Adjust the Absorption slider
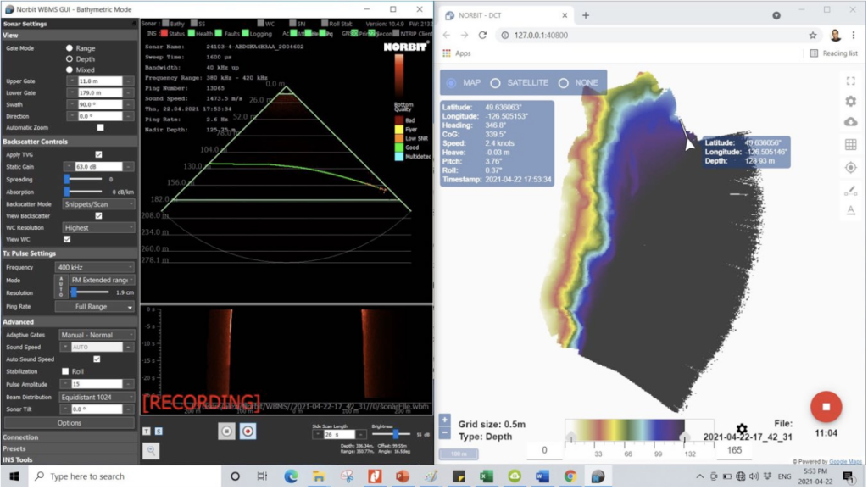Viewport: 868px width, 490px height. pos(83,192)
